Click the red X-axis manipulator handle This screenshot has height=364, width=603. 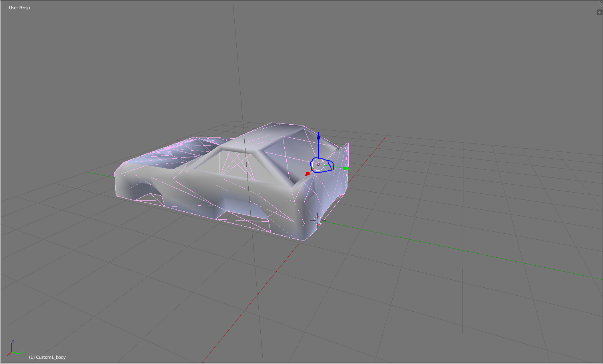pos(307,174)
